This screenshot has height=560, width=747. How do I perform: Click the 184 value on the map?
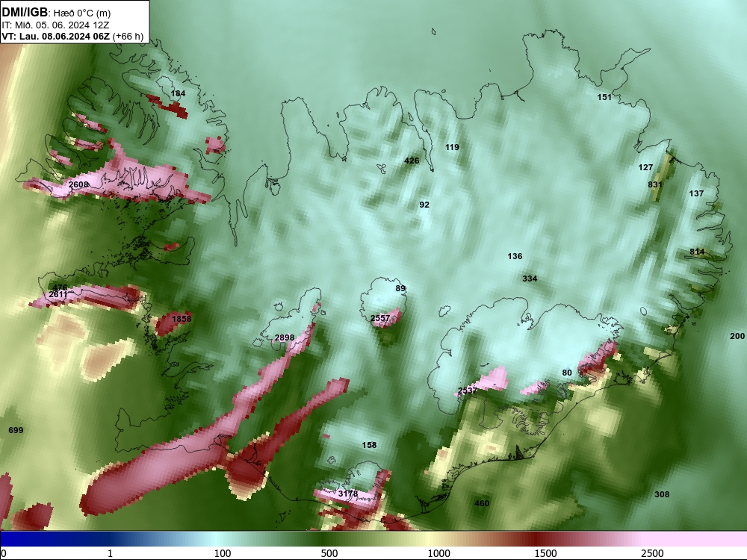pyautogui.click(x=179, y=93)
